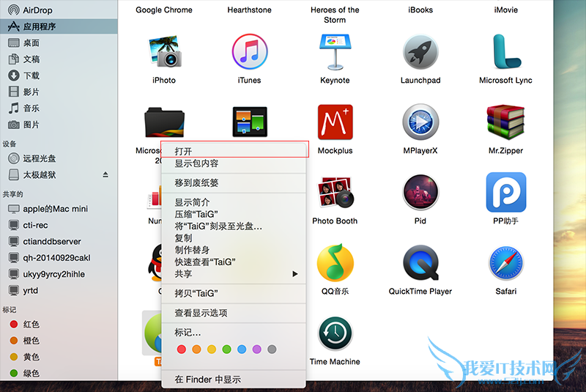Choose 制作替身 in context menu
The width and height of the screenshot is (586, 392).
[234, 250]
